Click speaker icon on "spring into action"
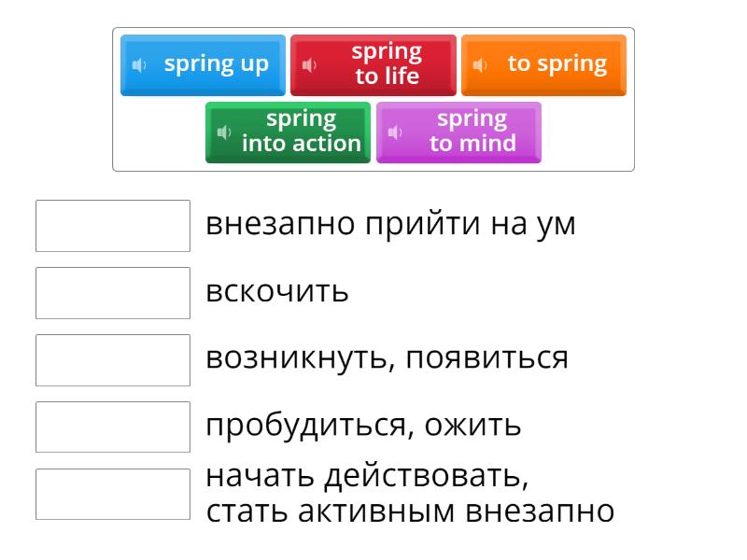 click(224, 133)
